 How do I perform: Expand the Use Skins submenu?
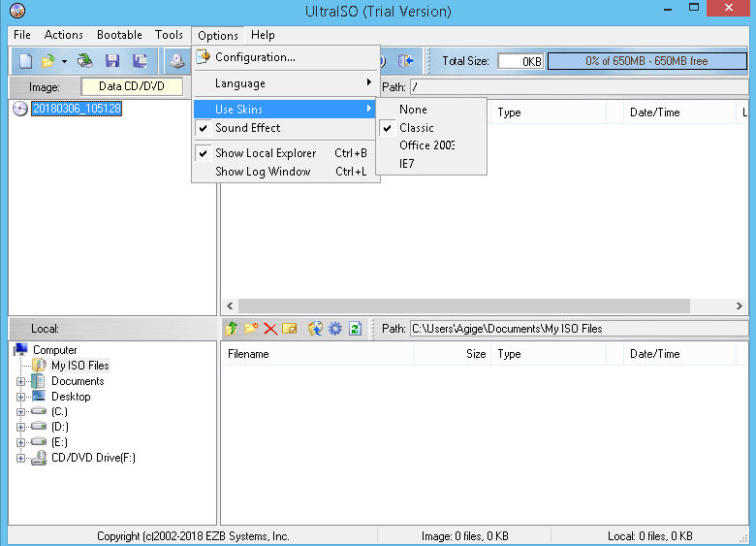point(284,110)
